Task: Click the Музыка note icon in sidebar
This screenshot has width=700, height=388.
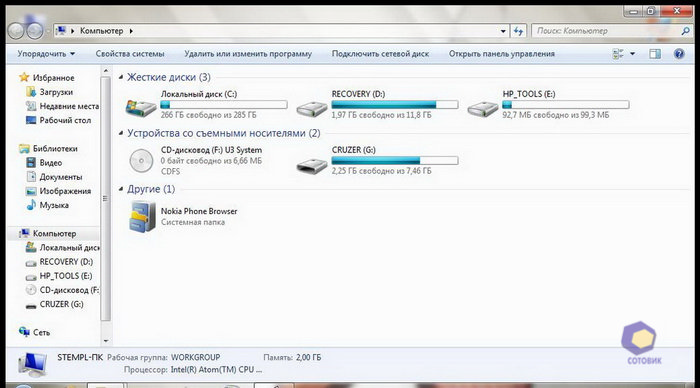Action: pyautogui.click(x=31, y=205)
